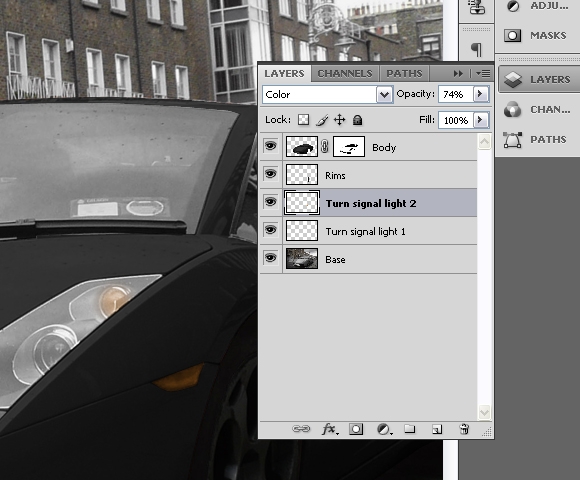Screen dimensions: 580x480
Task: Open the Color blend mode dropdown
Action: coord(385,95)
